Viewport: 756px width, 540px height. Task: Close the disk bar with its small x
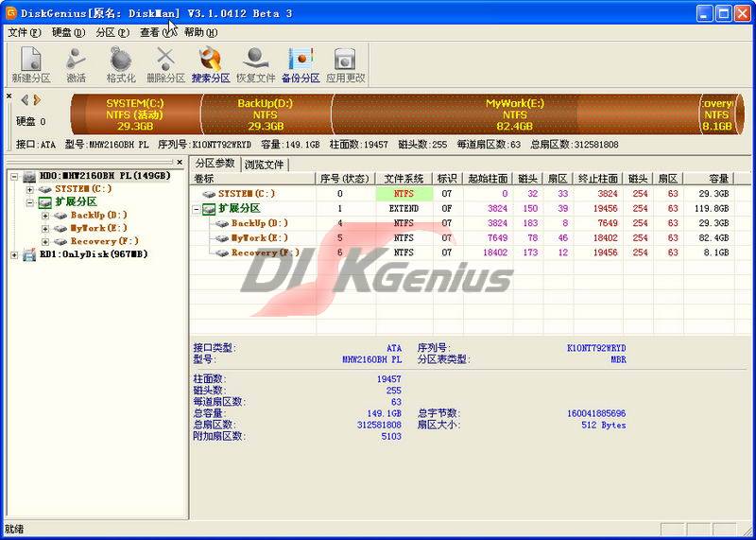click(9, 96)
